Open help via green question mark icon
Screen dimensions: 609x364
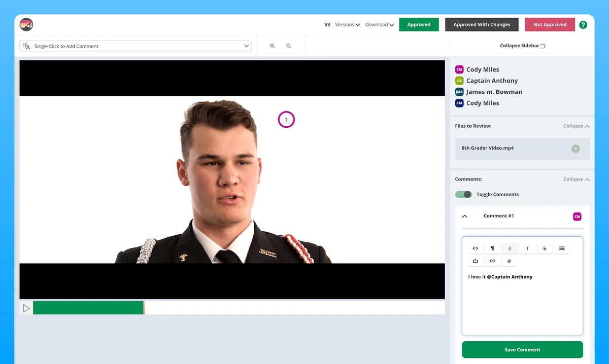point(583,24)
